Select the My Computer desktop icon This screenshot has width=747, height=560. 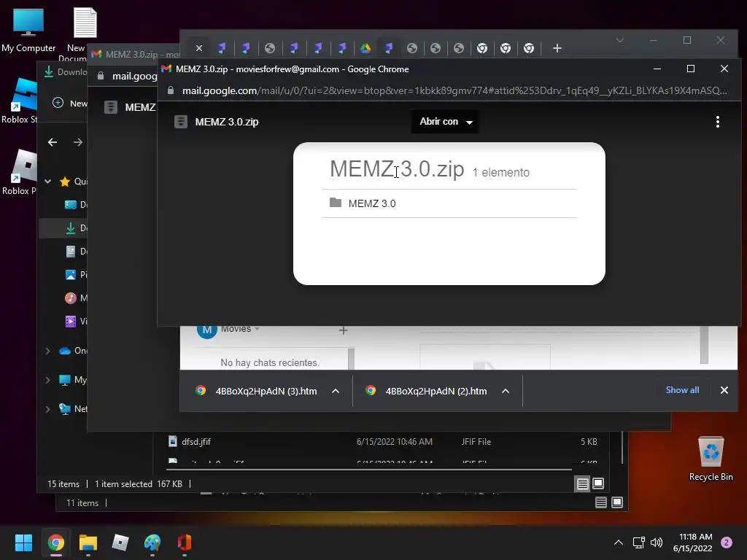click(x=28, y=31)
